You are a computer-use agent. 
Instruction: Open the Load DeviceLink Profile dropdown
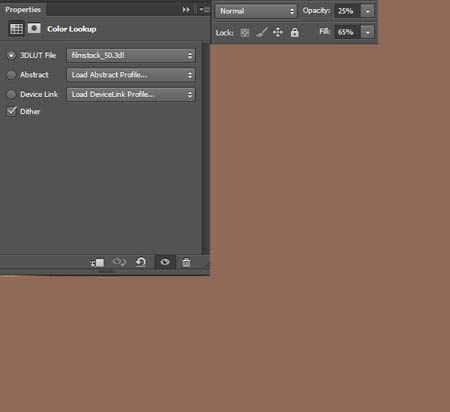131,94
